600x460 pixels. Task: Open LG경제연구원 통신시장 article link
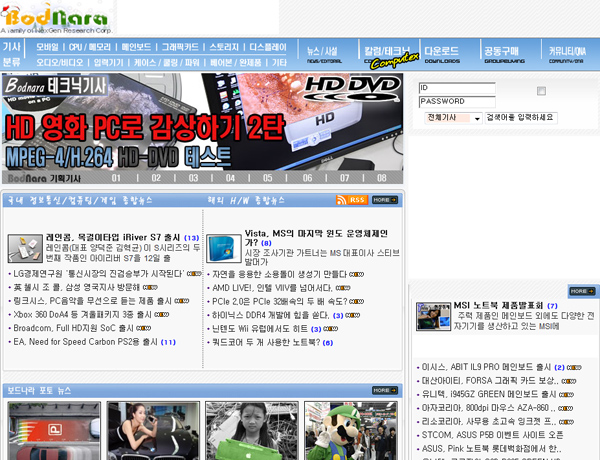[x=99, y=274]
